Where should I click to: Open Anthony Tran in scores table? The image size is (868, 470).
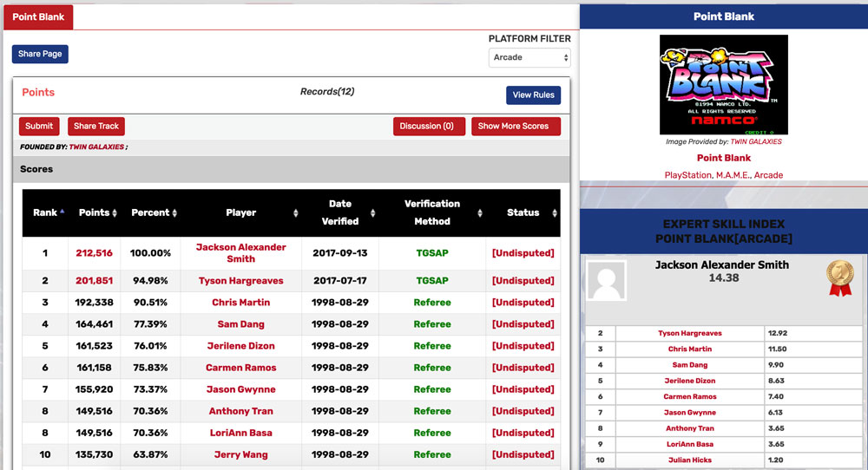coord(240,411)
